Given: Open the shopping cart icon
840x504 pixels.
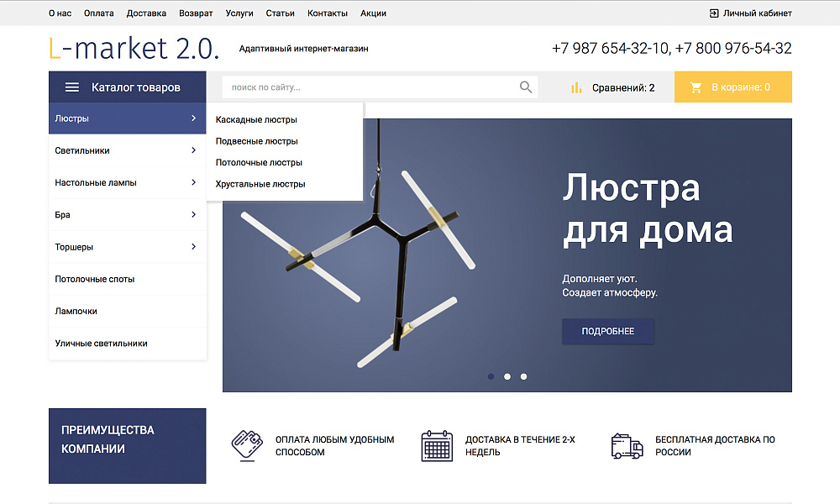Looking at the screenshot, I should click(694, 87).
